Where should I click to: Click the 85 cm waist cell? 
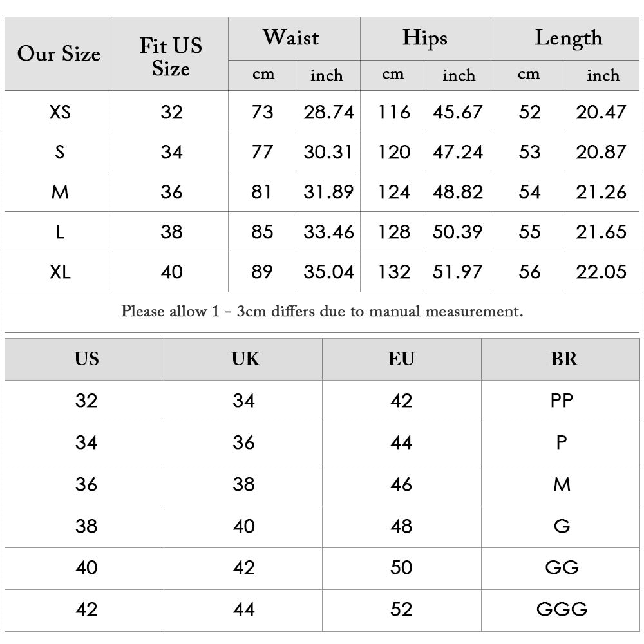tap(262, 232)
